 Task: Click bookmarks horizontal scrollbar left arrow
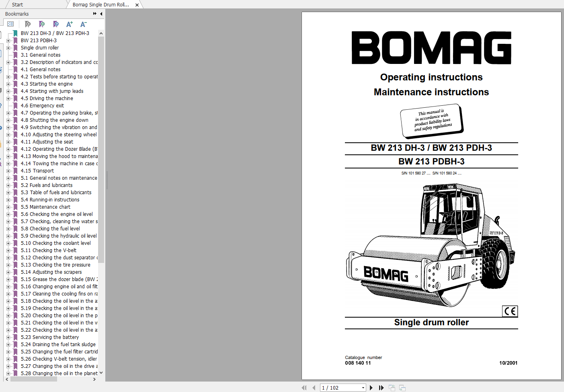pyautogui.click(x=7, y=379)
